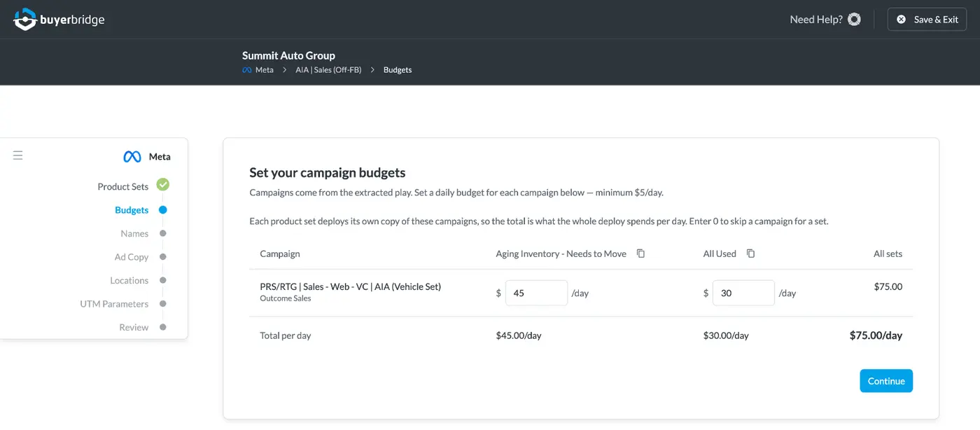Click the Meta icon in breadcrumb

tap(246, 70)
